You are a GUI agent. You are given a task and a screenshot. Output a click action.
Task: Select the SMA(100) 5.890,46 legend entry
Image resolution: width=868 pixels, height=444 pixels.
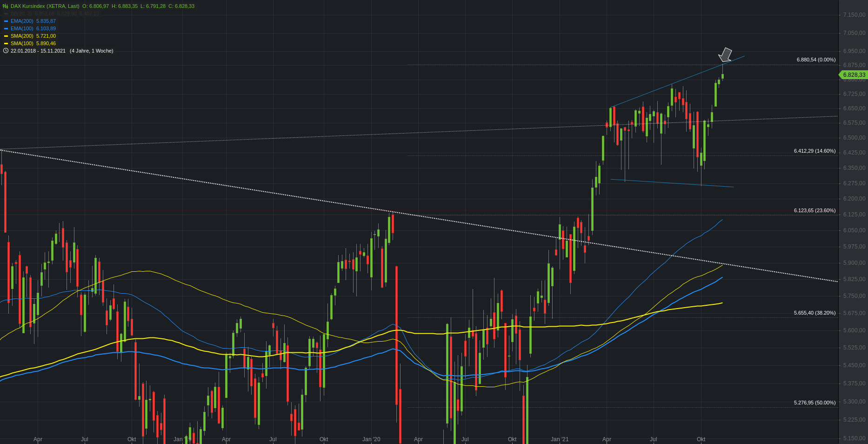pos(33,43)
